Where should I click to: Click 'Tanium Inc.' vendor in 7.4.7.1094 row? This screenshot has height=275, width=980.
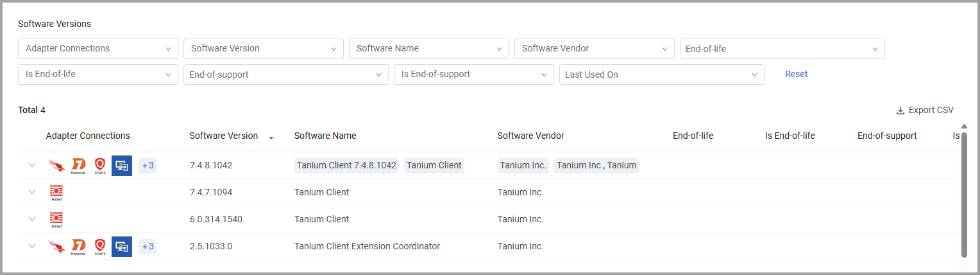pos(521,192)
